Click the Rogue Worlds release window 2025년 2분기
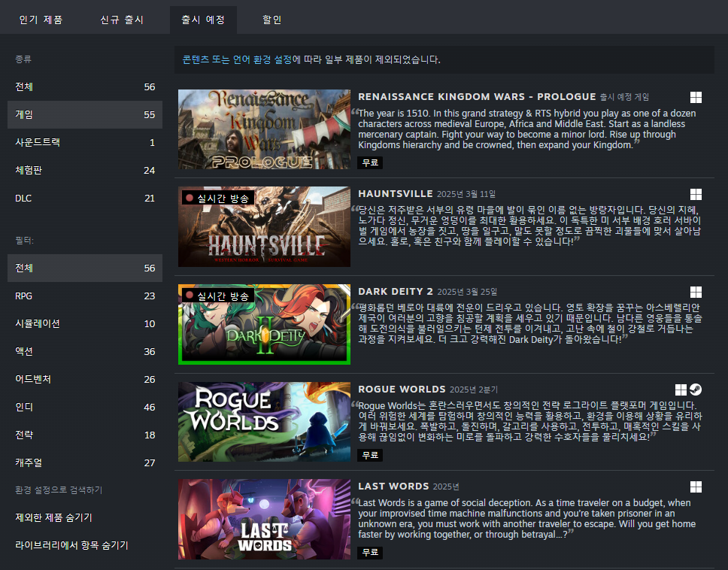Screen dimensions: 728x570 474,390
